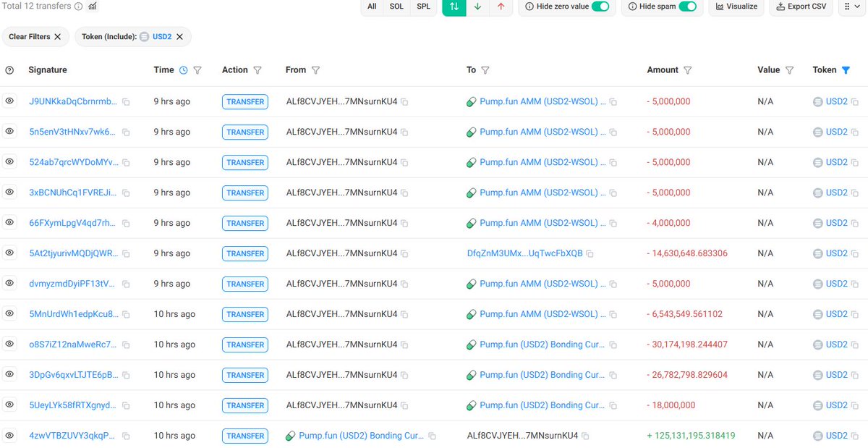Open the active Token column filter
Screen dimensions: 868x448
(x=846, y=70)
